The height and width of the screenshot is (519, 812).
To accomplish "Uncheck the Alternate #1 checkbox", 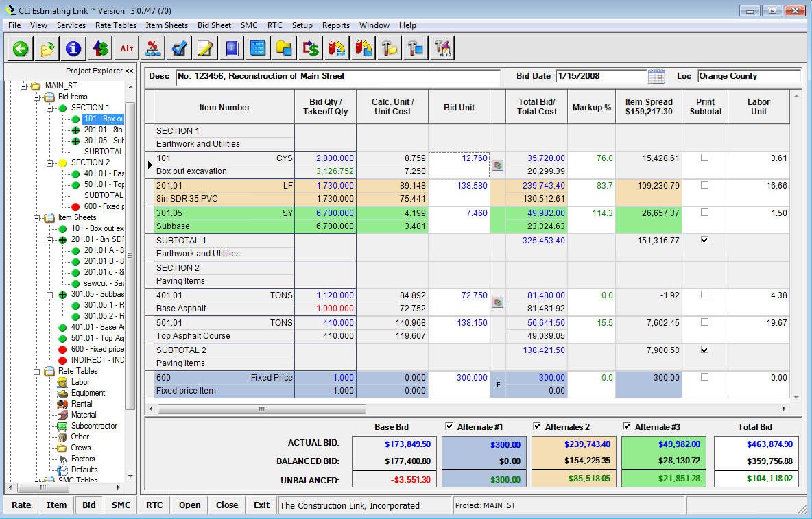I will pos(449,426).
